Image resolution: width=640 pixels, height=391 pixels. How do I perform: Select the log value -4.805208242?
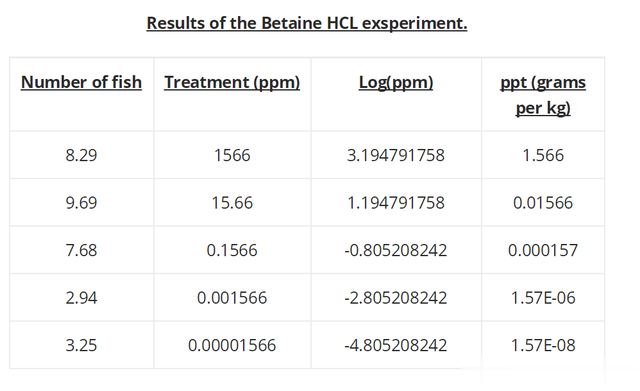click(x=396, y=345)
